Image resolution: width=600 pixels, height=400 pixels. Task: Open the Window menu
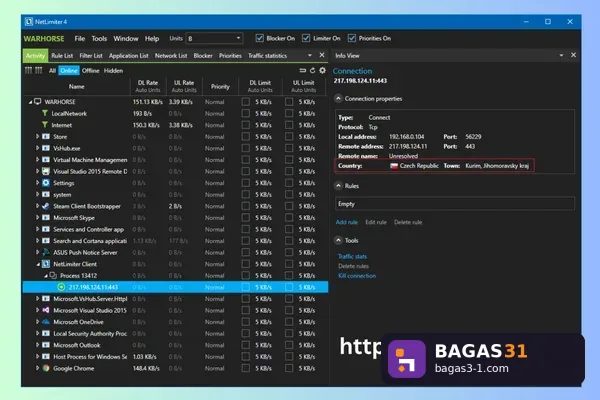click(x=126, y=38)
